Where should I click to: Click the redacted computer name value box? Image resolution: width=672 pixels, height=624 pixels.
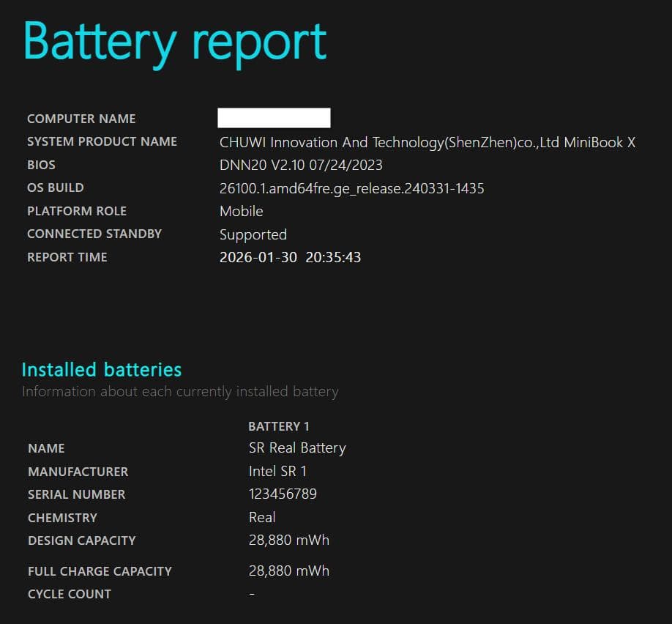tap(274, 118)
